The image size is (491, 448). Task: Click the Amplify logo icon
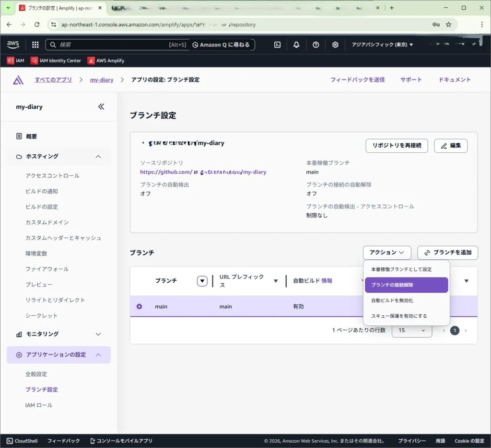[x=18, y=80]
